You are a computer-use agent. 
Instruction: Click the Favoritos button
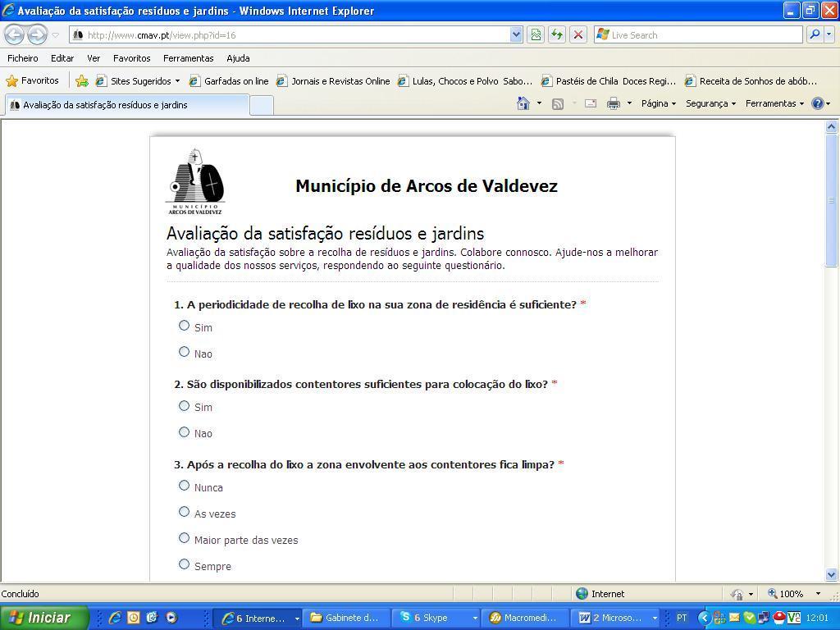click(x=33, y=81)
